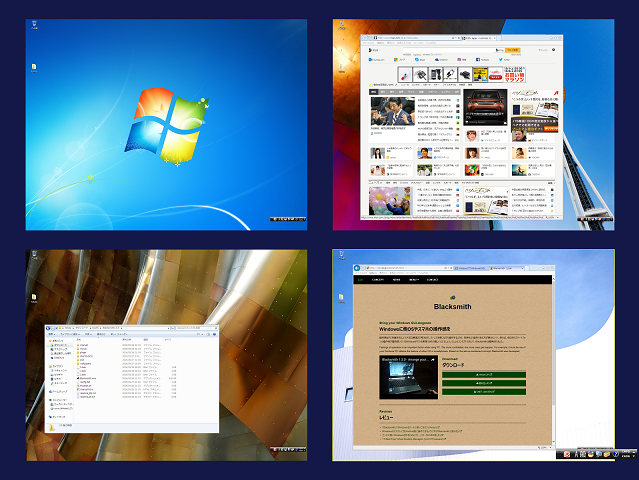Click the file icon on the Windows logo desktop

click(34, 68)
